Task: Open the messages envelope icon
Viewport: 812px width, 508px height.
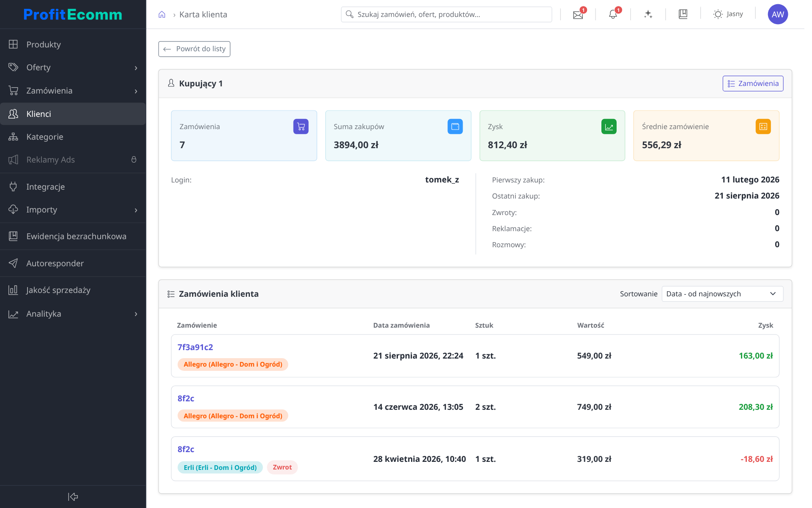Action: coord(578,14)
